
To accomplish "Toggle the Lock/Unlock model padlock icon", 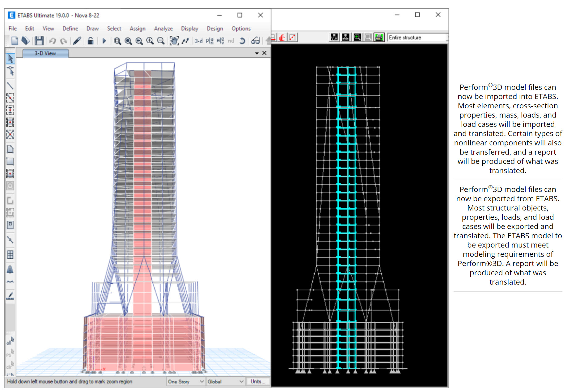I will point(91,41).
